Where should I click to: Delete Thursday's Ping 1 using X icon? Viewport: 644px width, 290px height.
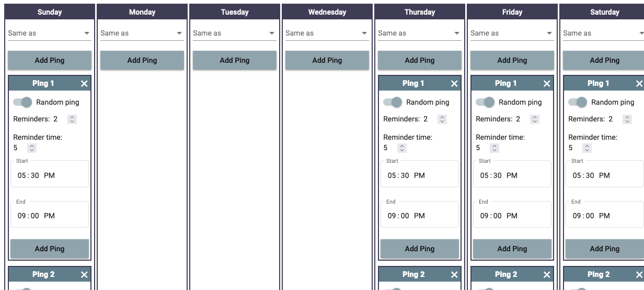[454, 84]
